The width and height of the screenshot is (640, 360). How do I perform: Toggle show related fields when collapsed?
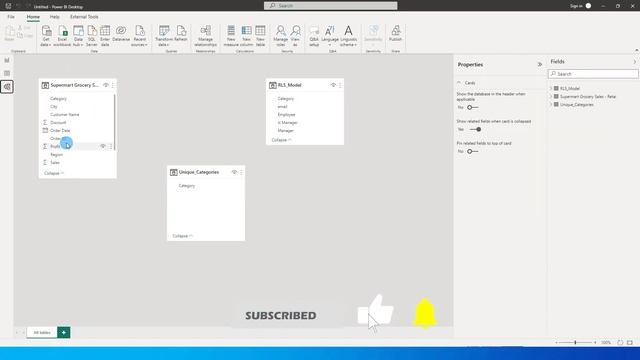tap(475, 129)
